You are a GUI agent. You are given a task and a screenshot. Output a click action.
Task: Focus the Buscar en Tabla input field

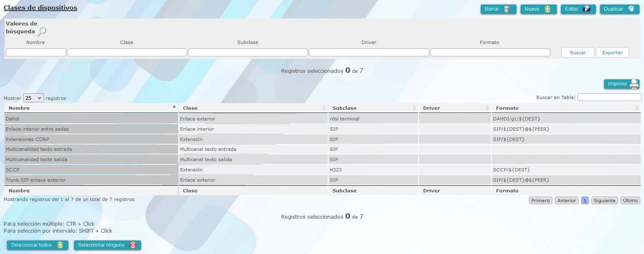pos(609,97)
